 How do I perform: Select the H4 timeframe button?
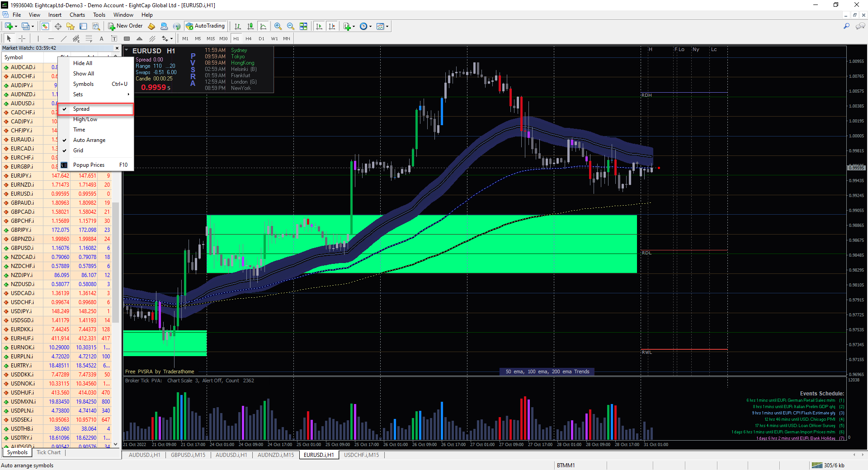[248, 39]
